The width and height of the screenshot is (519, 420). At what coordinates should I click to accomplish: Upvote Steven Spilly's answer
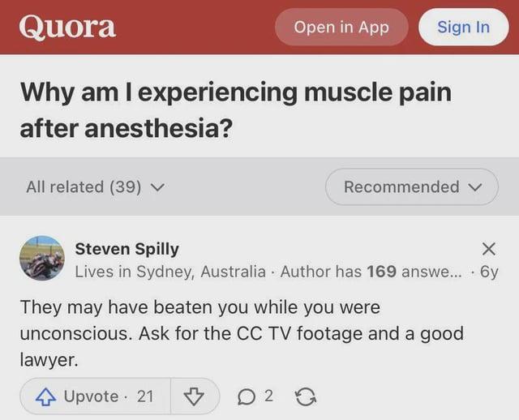(x=79, y=396)
